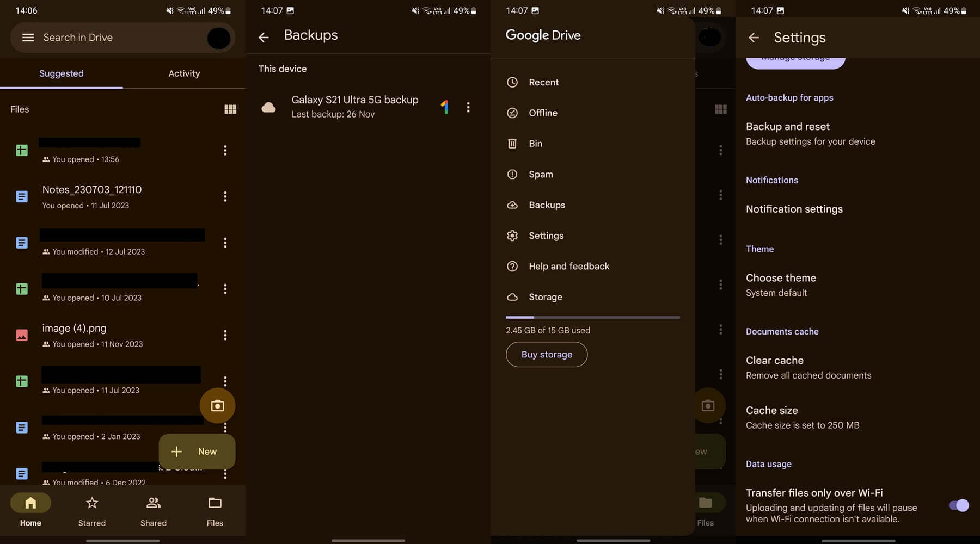980x544 pixels.
Task: Open options for file modified 12 Jul 2023
Action: click(x=225, y=243)
